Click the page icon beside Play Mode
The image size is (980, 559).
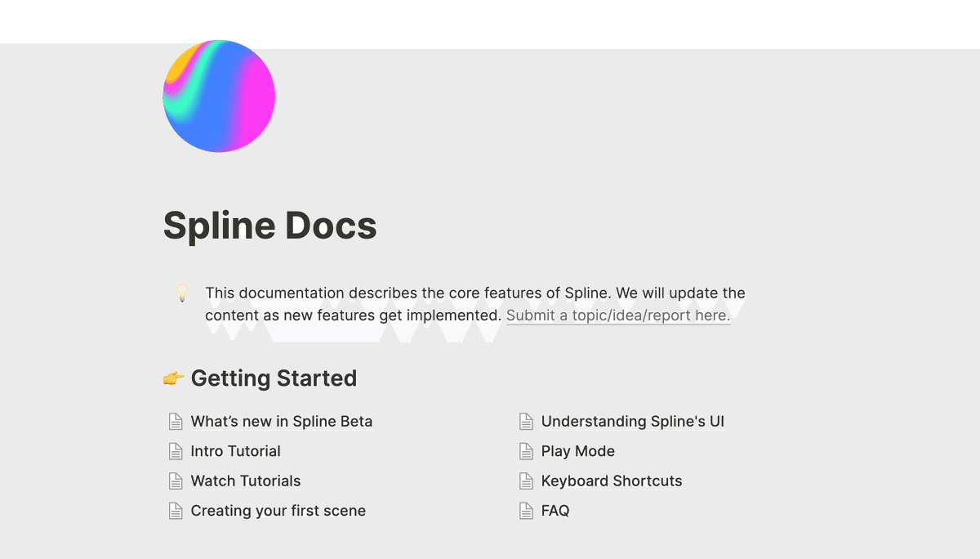pyautogui.click(x=527, y=450)
